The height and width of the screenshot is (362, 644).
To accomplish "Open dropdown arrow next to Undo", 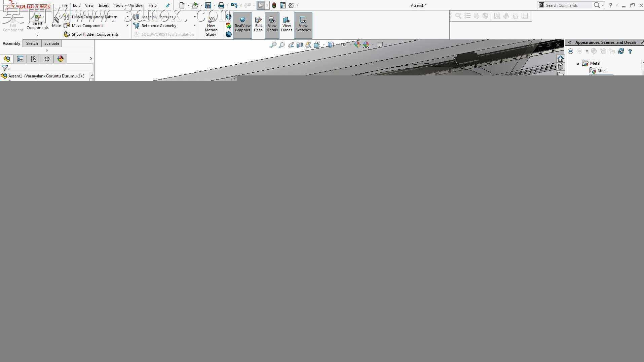I will coord(241,5).
